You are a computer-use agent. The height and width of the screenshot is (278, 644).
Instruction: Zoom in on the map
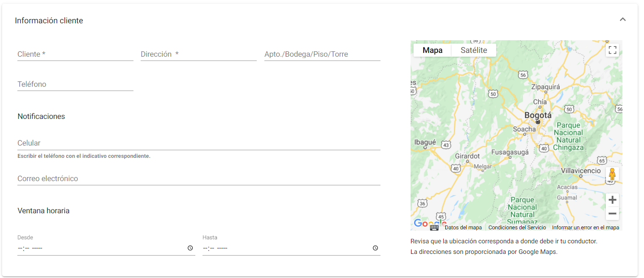612,200
